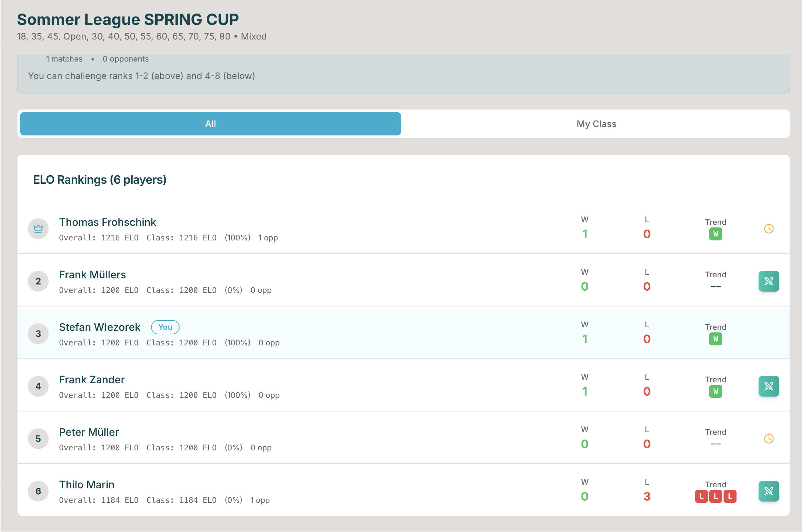Click the ELO Rankings (6 players) heading
Viewport: 802px width, 532px height.
tap(100, 179)
